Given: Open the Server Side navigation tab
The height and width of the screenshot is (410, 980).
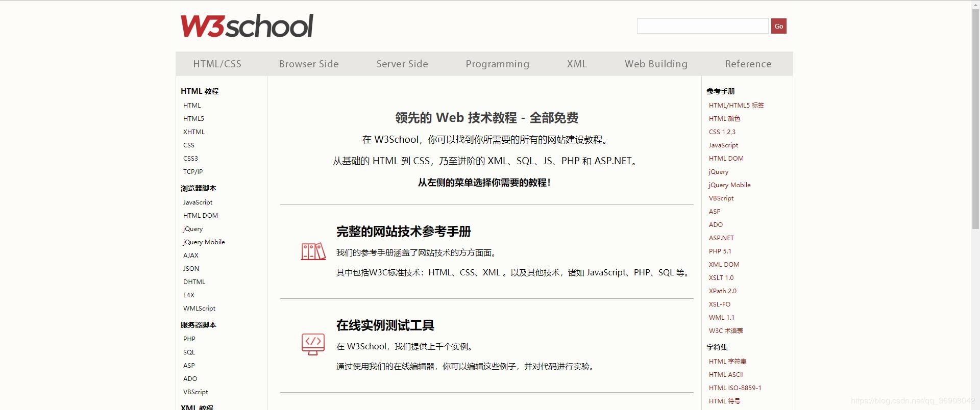Looking at the screenshot, I should click(402, 64).
